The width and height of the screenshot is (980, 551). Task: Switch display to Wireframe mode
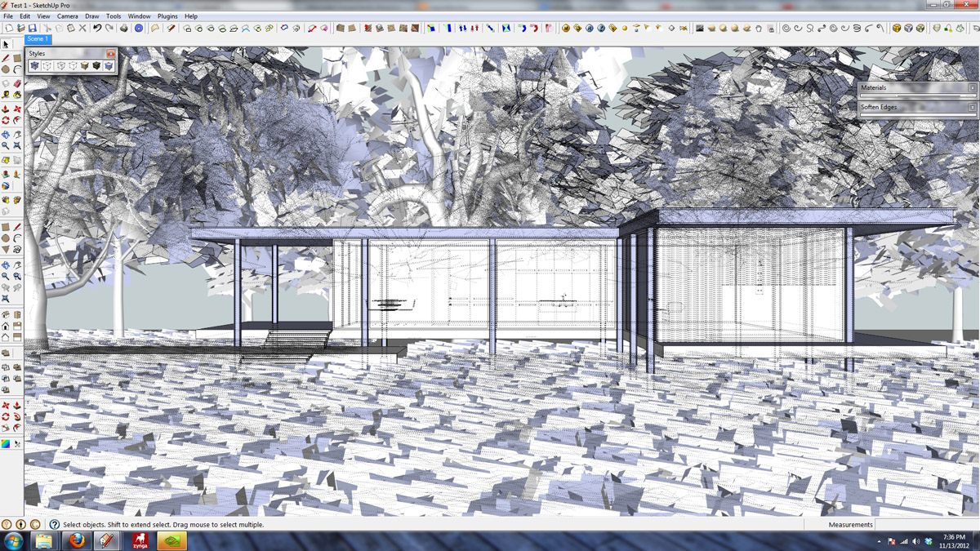[x=60, y=65]
